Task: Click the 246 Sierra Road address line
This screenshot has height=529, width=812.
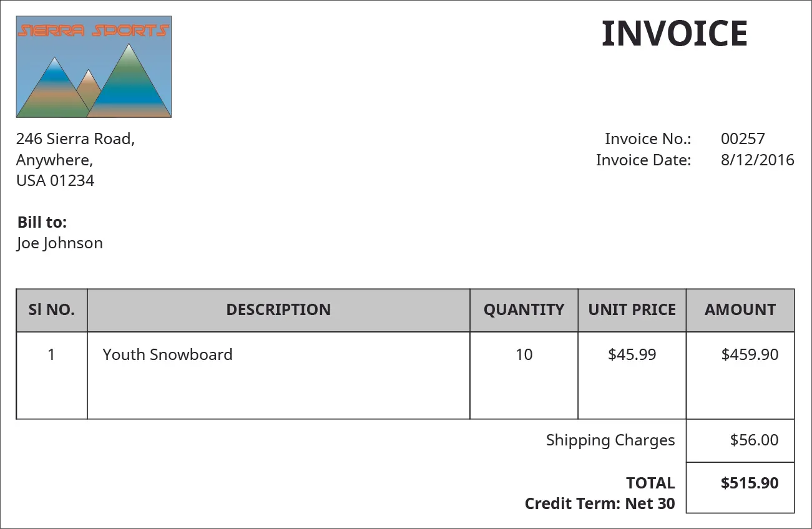Action: point(76,138)
